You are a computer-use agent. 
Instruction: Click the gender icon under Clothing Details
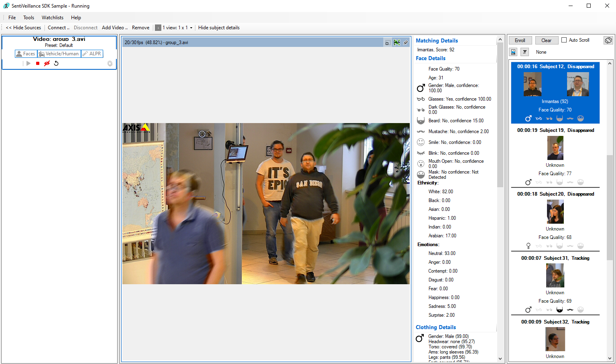click(420, 338)
